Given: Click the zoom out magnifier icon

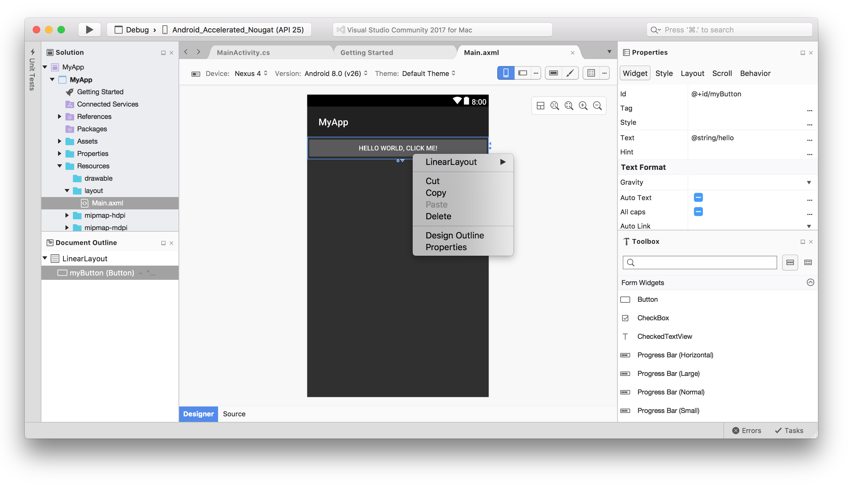Looking at the screenshot, I should pos(597,106).
